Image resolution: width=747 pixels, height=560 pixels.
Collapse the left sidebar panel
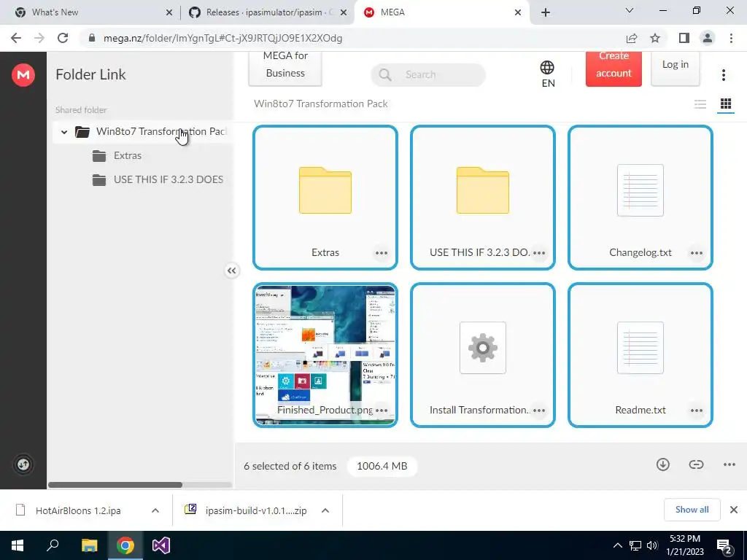[231, 271]
